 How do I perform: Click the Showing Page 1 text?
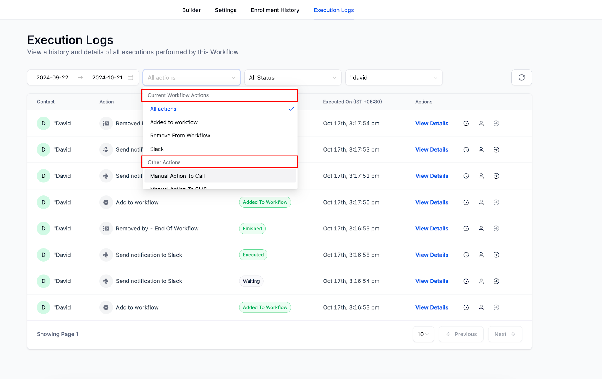point(58,334)
